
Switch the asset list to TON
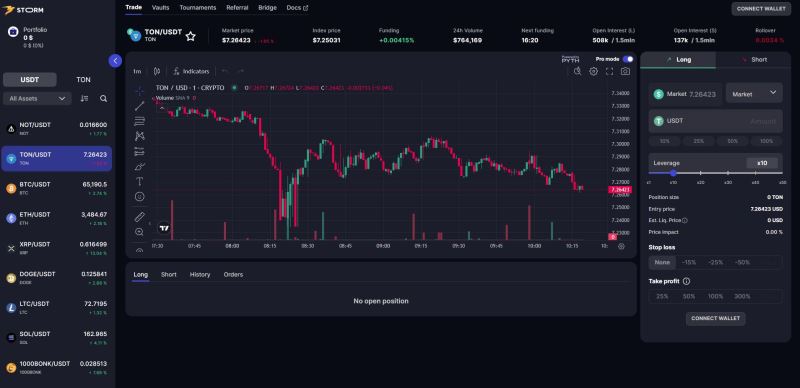coord(83,80)
